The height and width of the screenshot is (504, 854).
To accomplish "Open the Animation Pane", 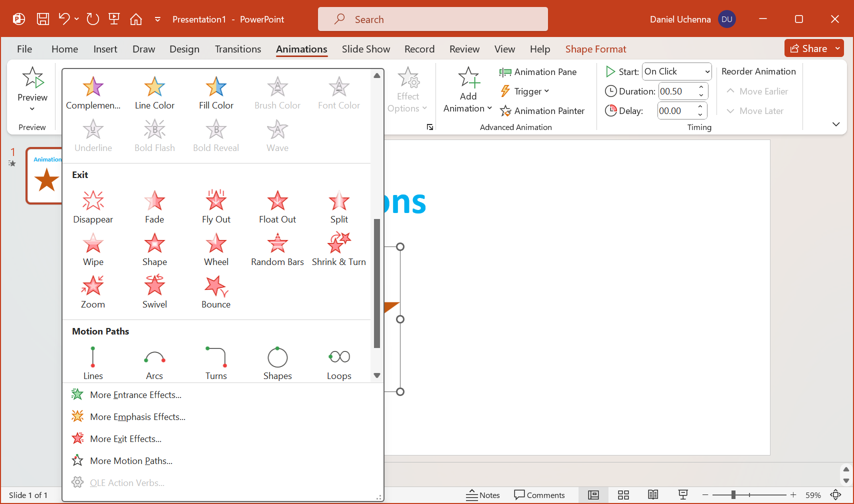I will [x=538, y=72].
